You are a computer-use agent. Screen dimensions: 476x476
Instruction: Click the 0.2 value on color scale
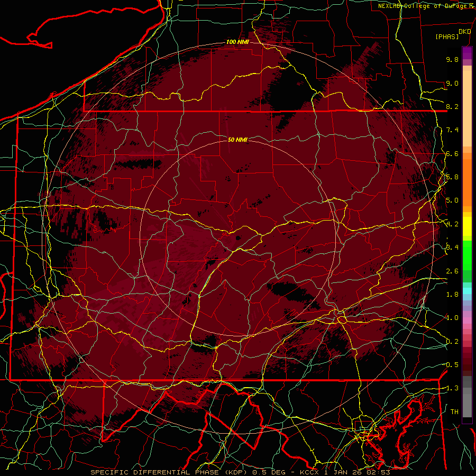[x=452, y=342]
